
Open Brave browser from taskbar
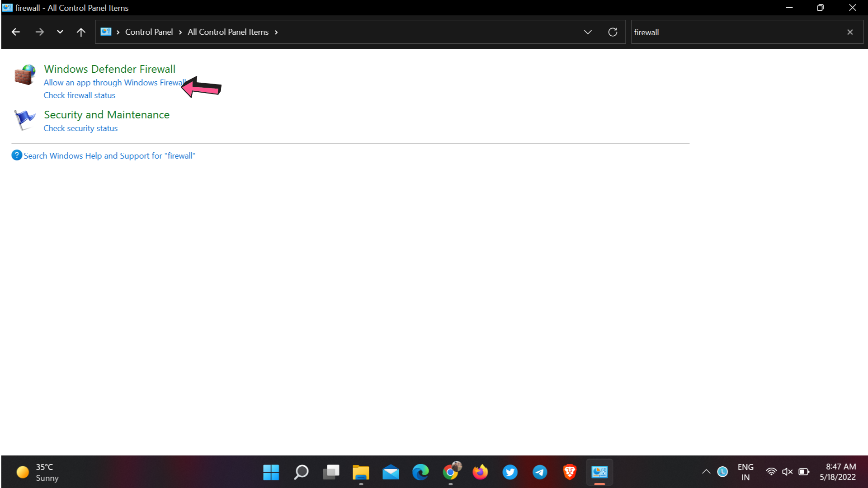coord(569,472)
